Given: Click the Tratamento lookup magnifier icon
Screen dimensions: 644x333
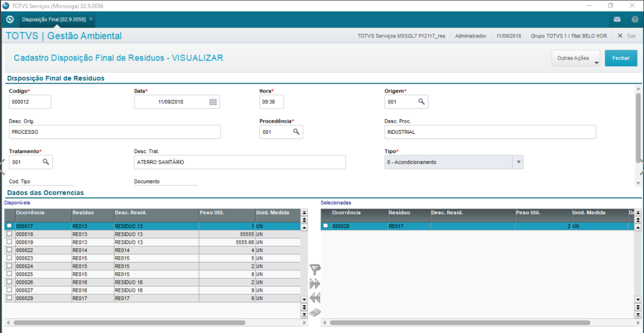Looking at the screenshot, I should (46, 162).
